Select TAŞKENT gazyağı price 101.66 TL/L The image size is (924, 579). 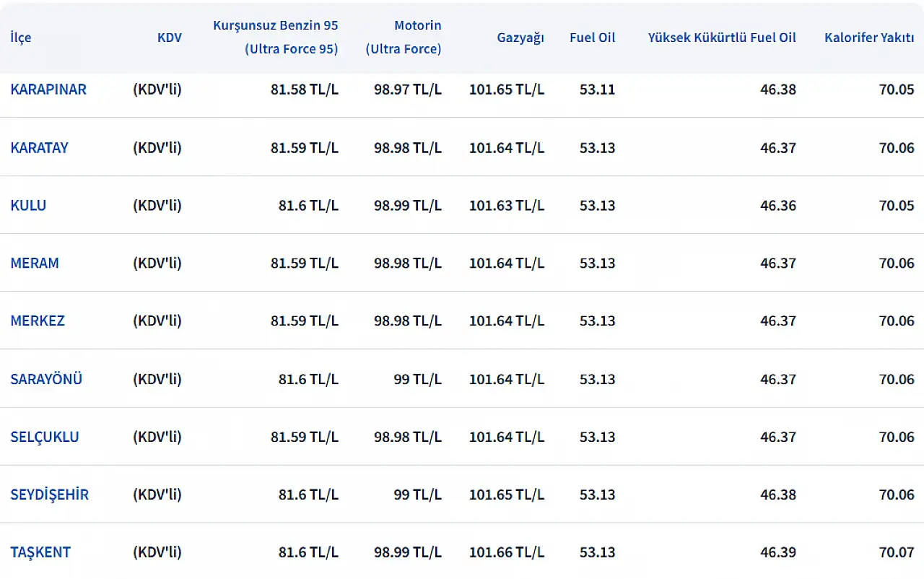507,552
